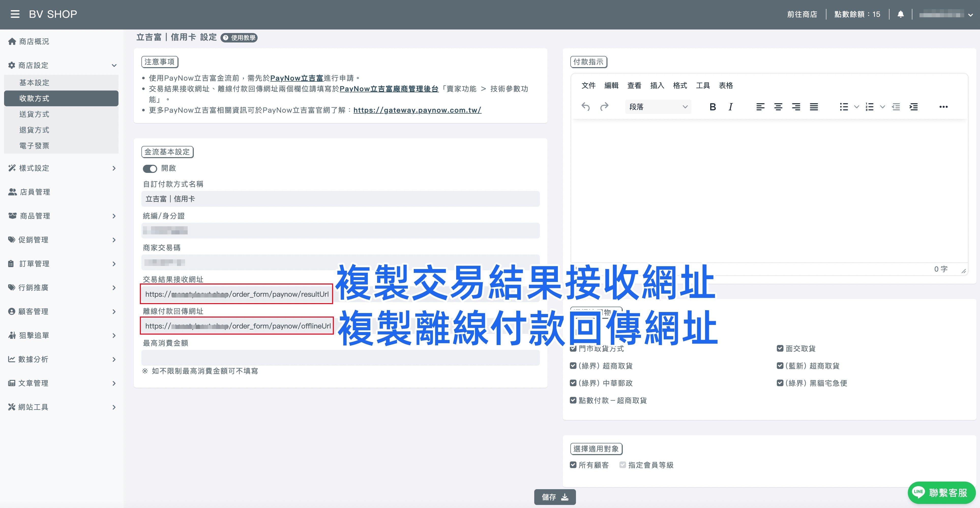Uncheck 所有顧客
Viewport: 980px width, 508px height.
tap(573, 465)
